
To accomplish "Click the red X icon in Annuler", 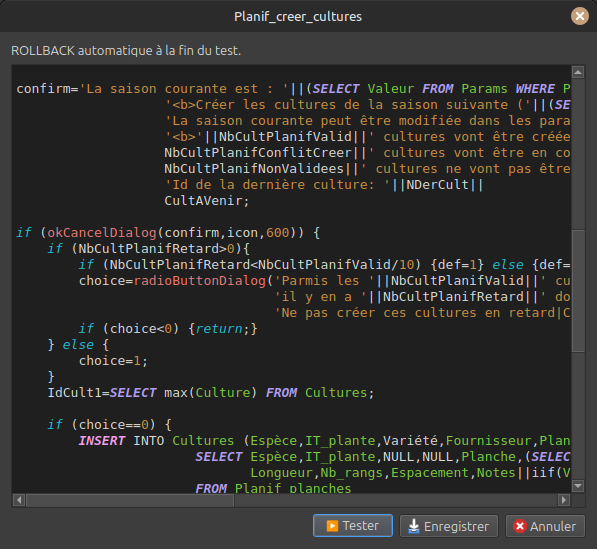I will pos(520,526).
